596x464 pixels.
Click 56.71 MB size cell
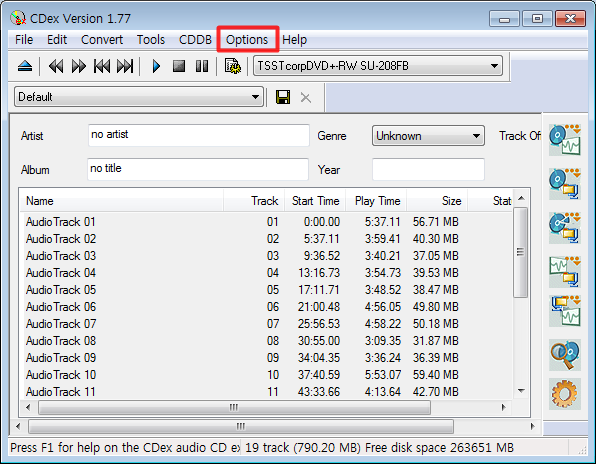pyautogui.click(x=436, y=222)
